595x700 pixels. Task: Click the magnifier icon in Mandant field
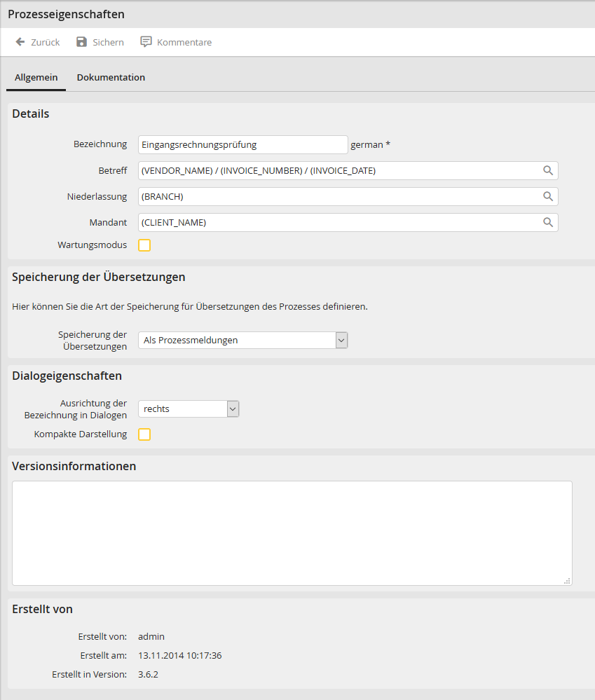[548, 222]
